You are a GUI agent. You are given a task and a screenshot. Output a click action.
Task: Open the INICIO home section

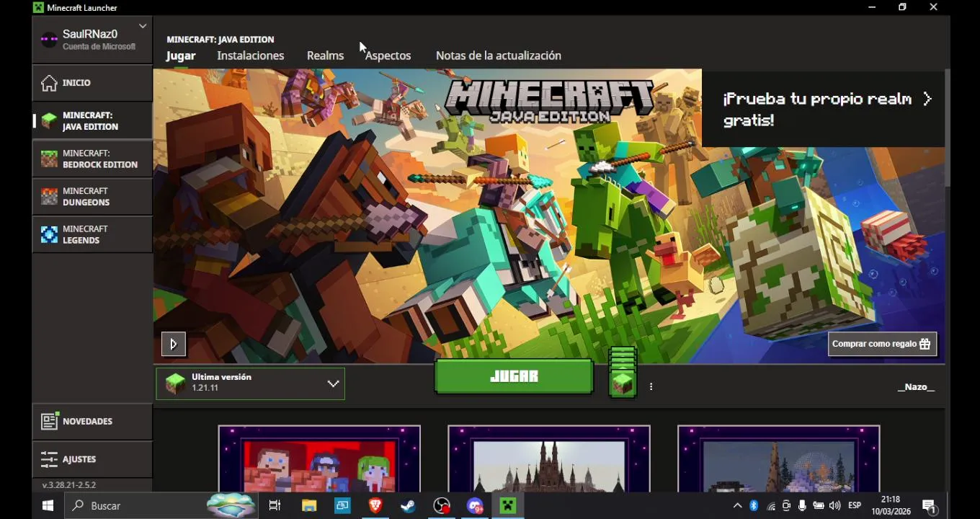tap(92, 83)
